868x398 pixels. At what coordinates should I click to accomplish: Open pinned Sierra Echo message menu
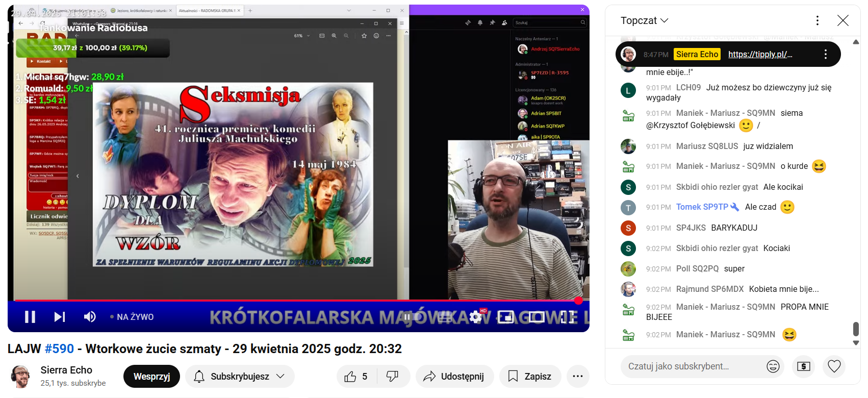click(x=826, y=54)
